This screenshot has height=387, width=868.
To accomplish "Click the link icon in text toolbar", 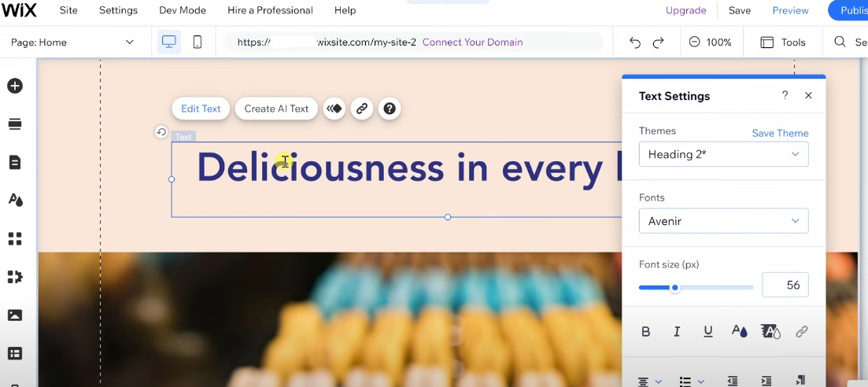I will click(362, 109).
